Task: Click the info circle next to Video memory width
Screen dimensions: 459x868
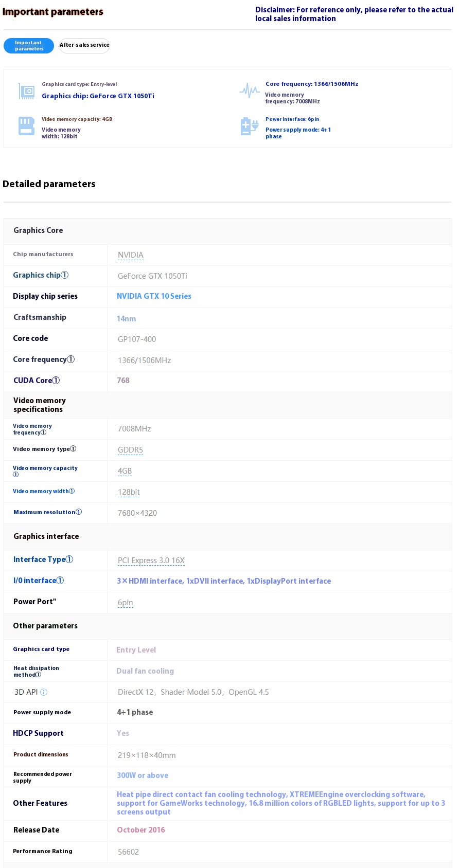Action: tap(72, 491)
